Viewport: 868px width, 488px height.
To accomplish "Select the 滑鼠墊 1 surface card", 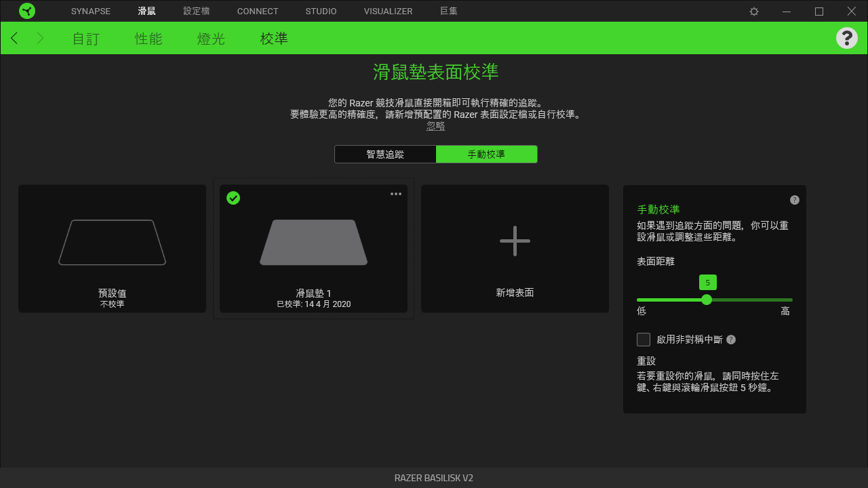I will click(313, 249).
